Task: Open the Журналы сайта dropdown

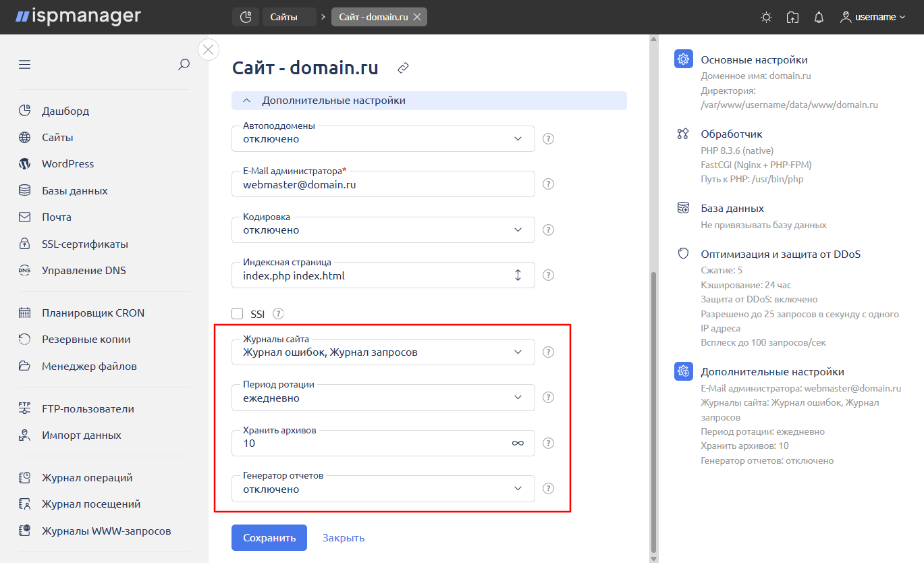Action: 383,352
